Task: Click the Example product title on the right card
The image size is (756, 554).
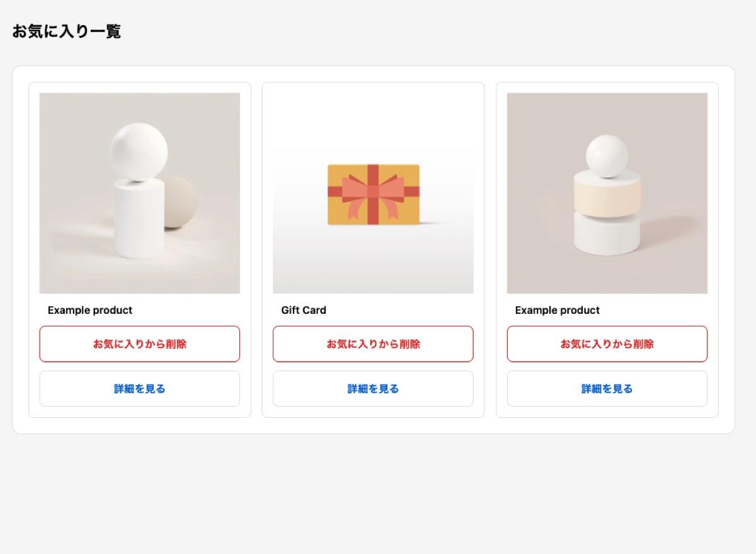Action: (x=558, y=309)
